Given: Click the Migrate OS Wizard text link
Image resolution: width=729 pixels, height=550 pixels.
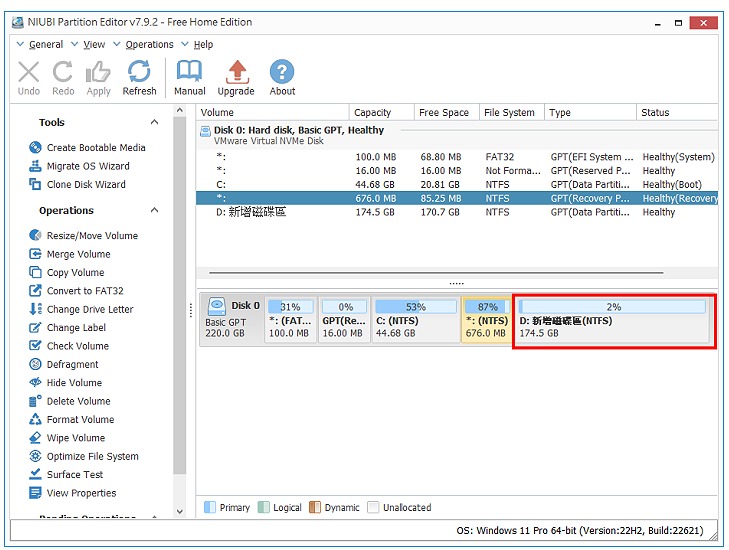Looking at the screenshot, I should click(88, 166).
